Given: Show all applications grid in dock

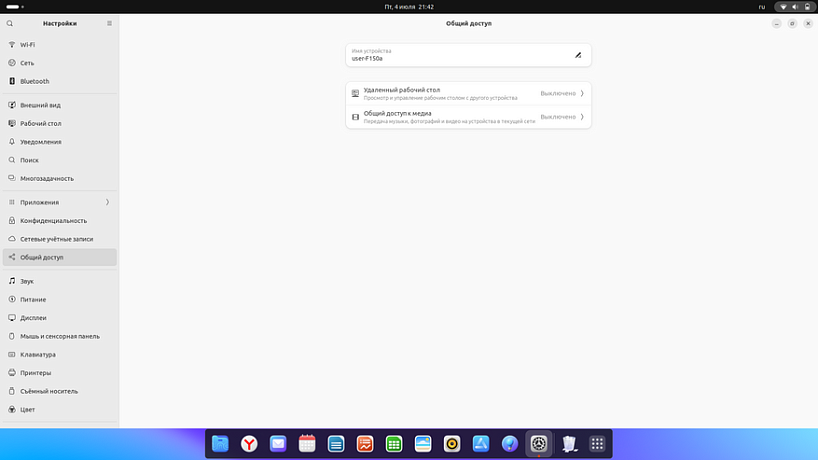Looking at the screenshot, I should (597, 443).
